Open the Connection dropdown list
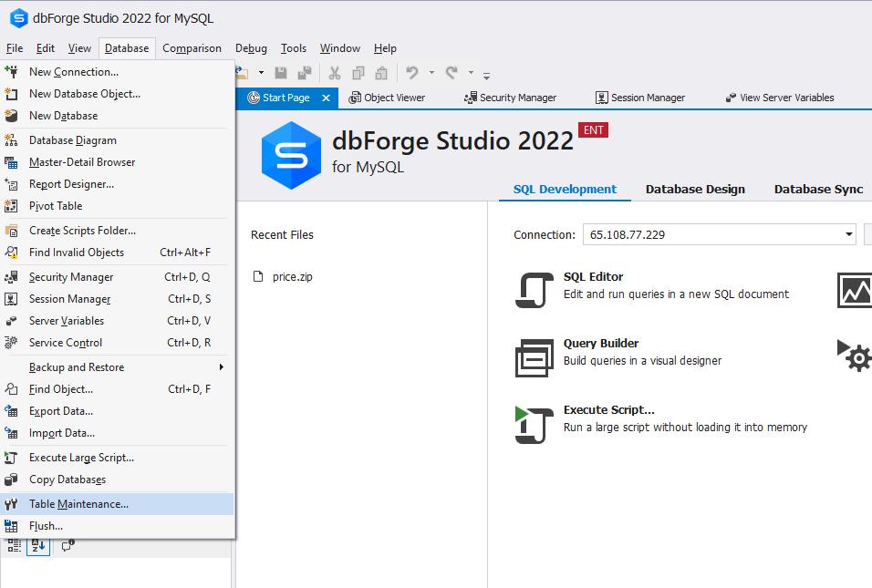 coord(848,234)
